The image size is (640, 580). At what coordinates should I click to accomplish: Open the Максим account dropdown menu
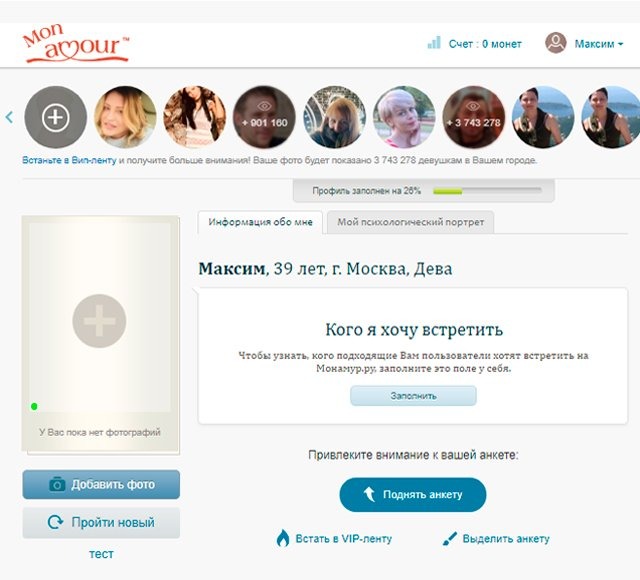(x=599, y=44)
